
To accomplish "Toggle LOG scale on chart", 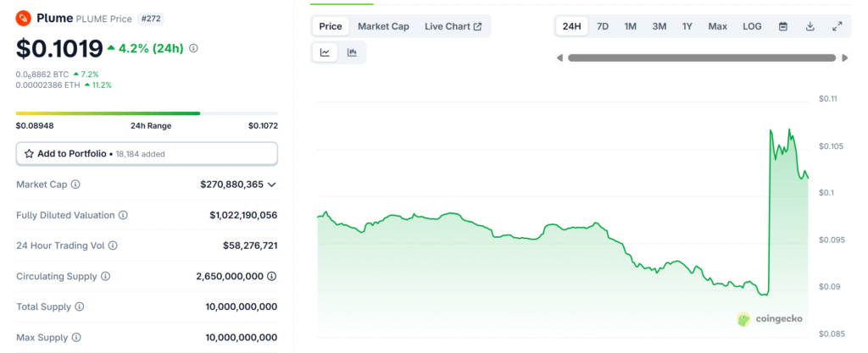I will [x=752, y=26].
